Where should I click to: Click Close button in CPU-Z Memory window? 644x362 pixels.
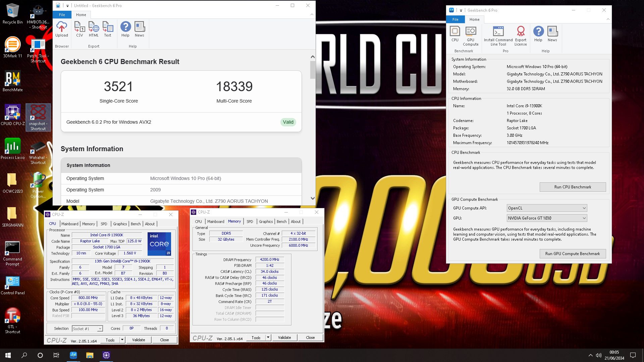(310, 338)
